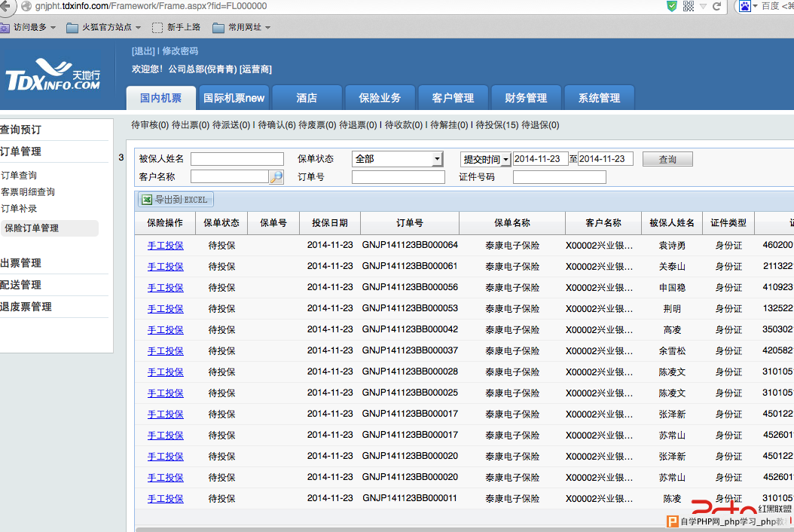
Task: Open 订单补录 in the sidebar
Action: (19, 209)
